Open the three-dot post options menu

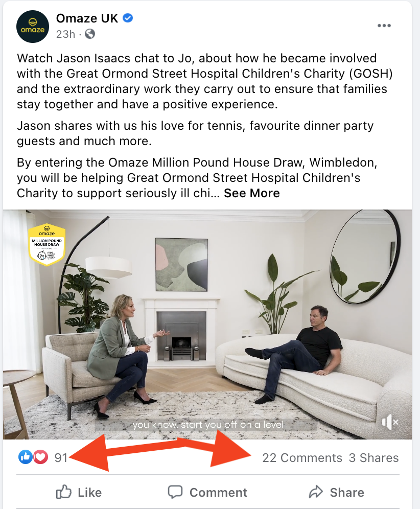tap(384, 26)
